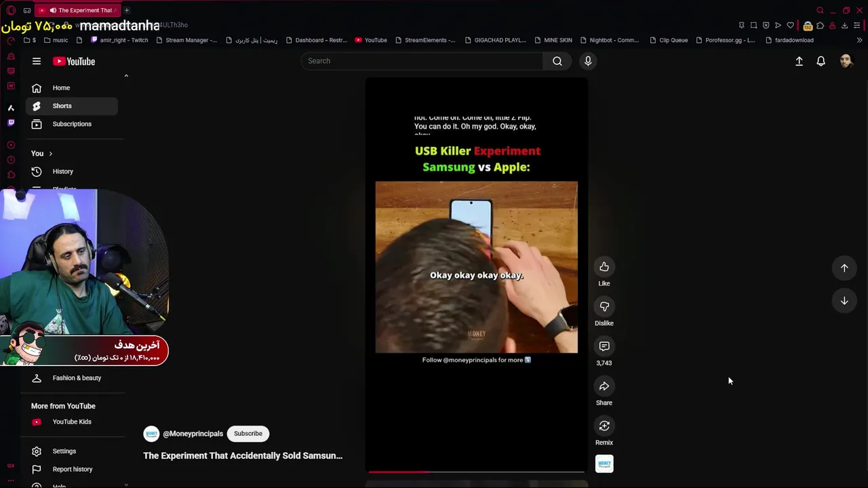Open the player send-arrow icon in toolbar
Image resolution: width=868 pixels, height=488 pixels.
(778, 25)
